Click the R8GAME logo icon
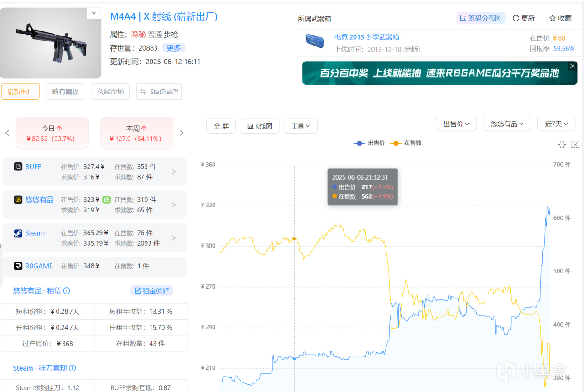584x392 pixels. [18, 266]
